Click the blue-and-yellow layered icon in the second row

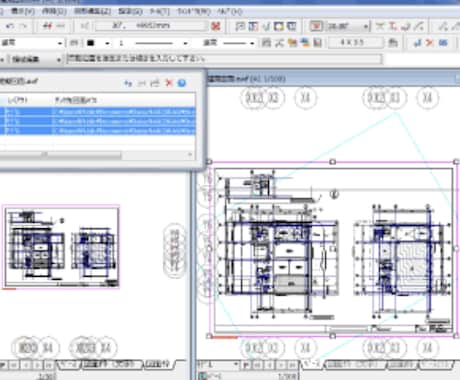pos(305,43)
